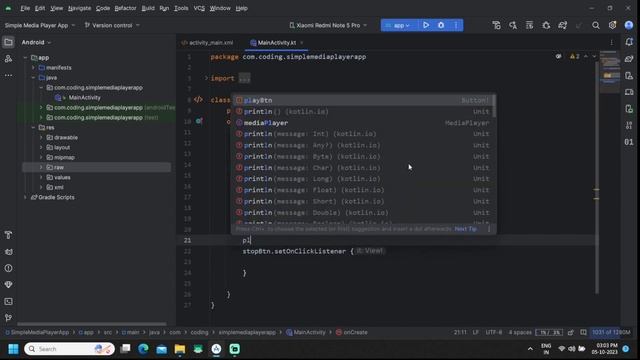Collapse the res folder
Screen dimensions: 640x360
(x=33, y=127)
